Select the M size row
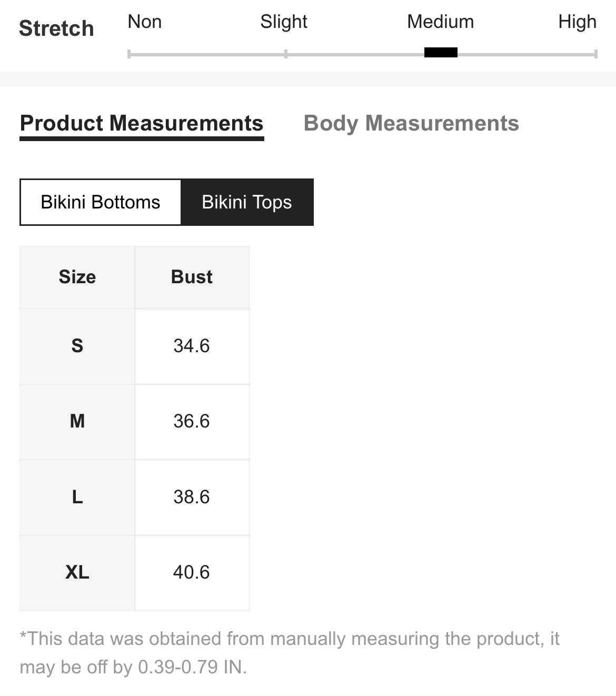 point(135,421)
